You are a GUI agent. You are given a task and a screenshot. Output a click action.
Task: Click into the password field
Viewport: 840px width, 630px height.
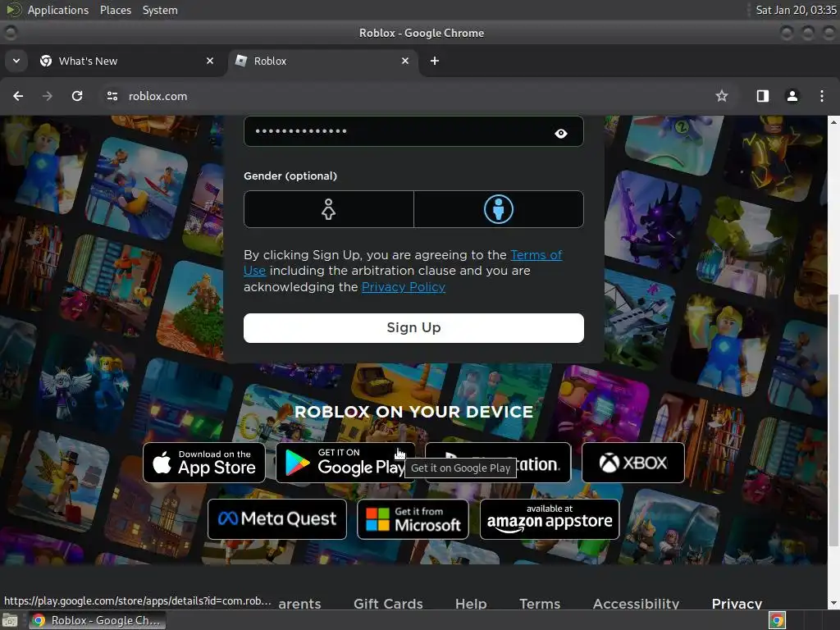413,131
